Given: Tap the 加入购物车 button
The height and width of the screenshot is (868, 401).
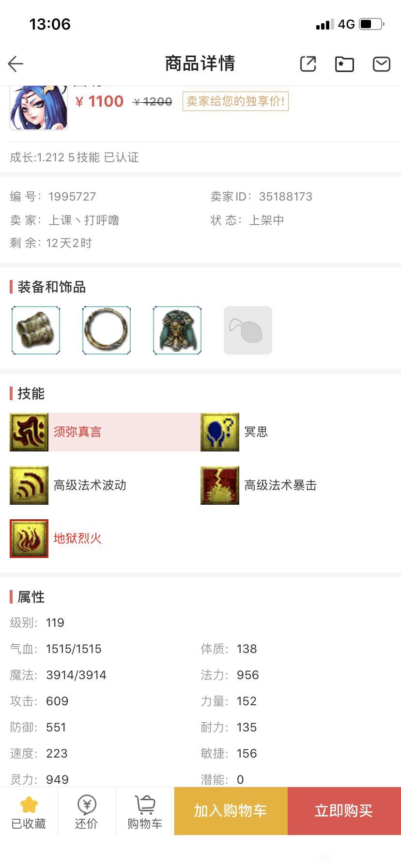Looking at the screenshot, I should 231,811.
